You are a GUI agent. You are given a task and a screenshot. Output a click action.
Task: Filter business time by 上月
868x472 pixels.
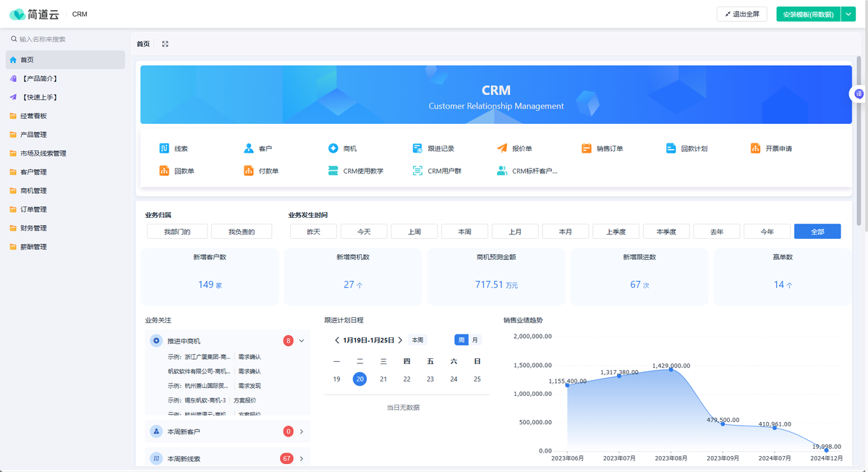(515, 232)
